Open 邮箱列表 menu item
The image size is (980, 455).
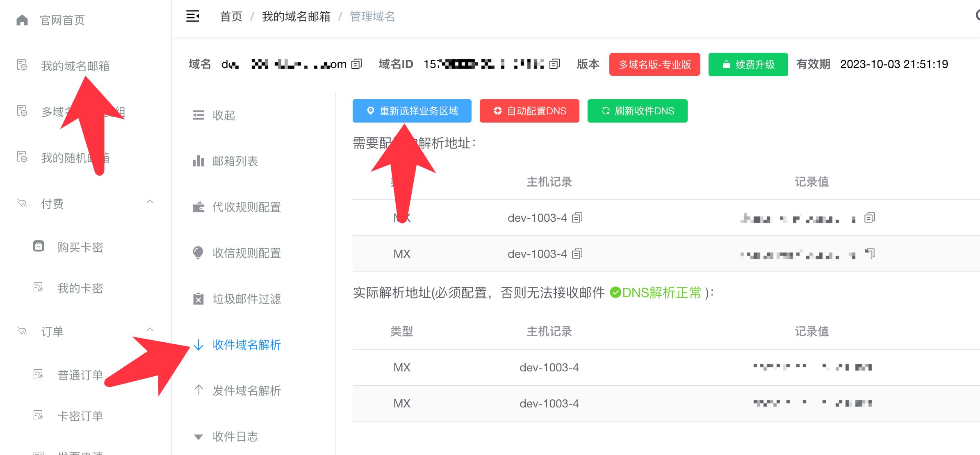235,162
